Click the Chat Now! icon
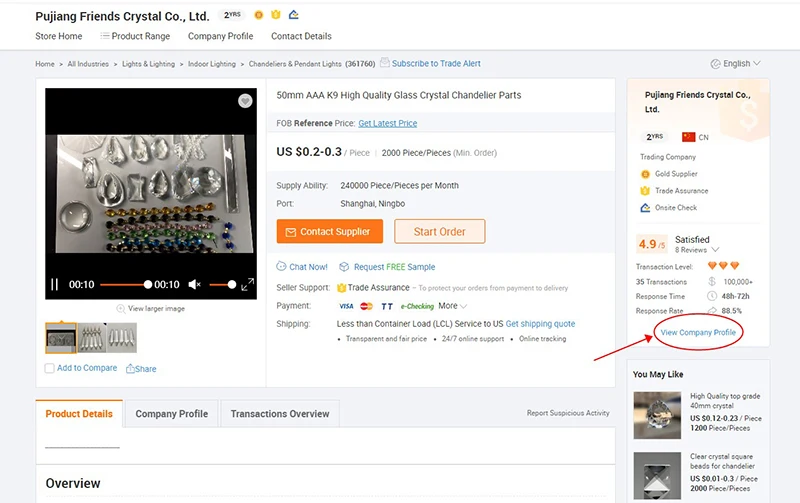 282,267
